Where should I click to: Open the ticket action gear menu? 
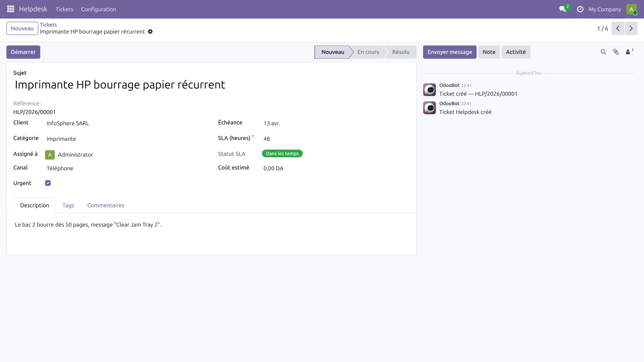[150, 32]
